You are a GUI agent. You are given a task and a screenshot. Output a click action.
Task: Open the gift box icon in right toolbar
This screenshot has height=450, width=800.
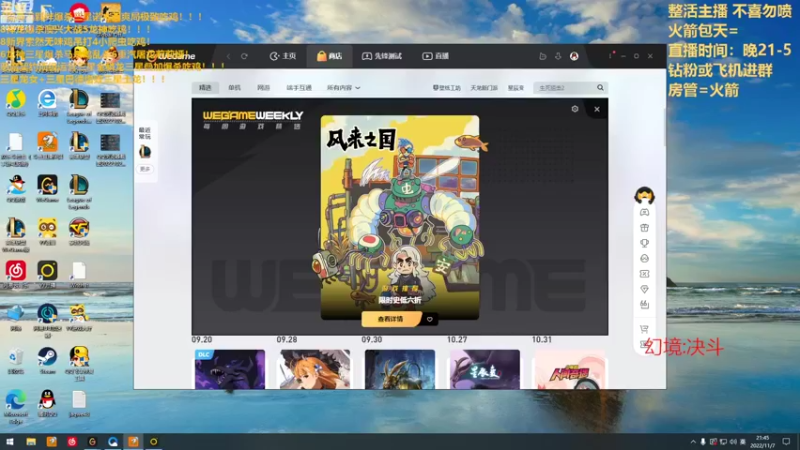click(644, 228)
